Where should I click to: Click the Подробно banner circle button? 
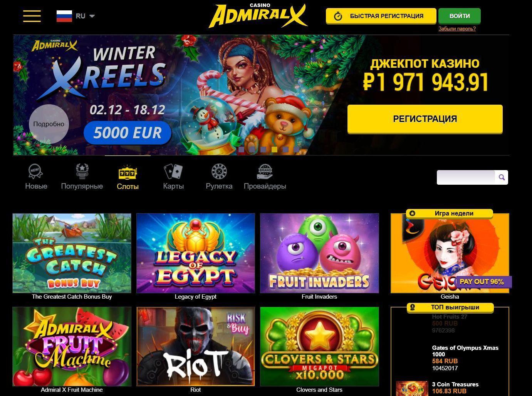click(49, 124)
